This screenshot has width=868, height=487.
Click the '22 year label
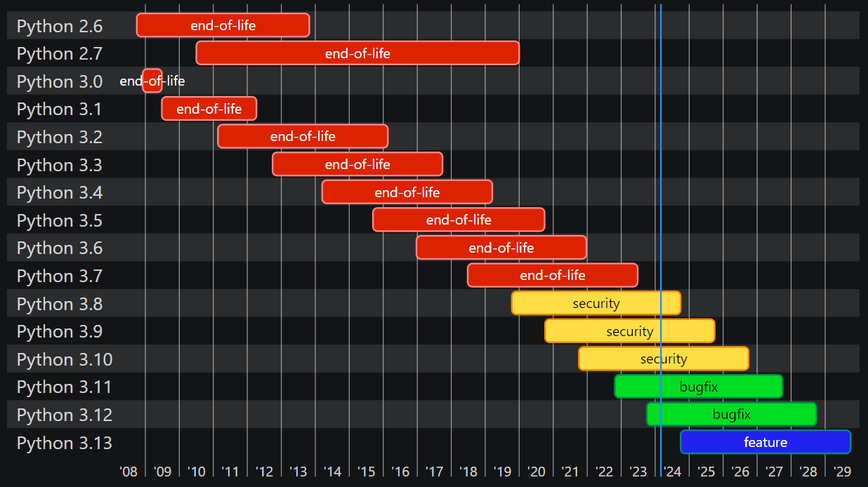point(605,471)
